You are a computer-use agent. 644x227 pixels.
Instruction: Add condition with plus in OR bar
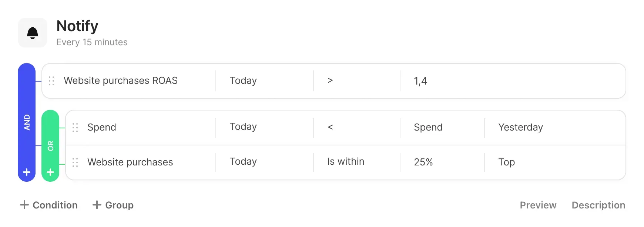(50, 172)
